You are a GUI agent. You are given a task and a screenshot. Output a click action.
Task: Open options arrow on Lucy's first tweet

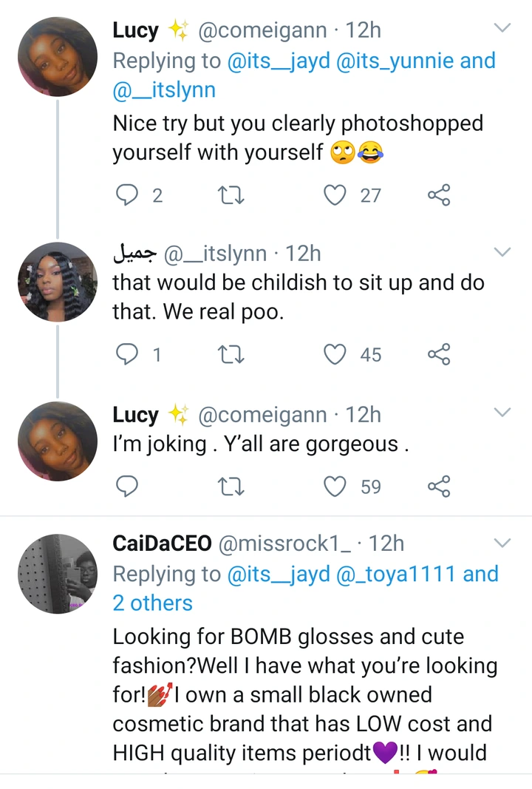tap(502, 29)
